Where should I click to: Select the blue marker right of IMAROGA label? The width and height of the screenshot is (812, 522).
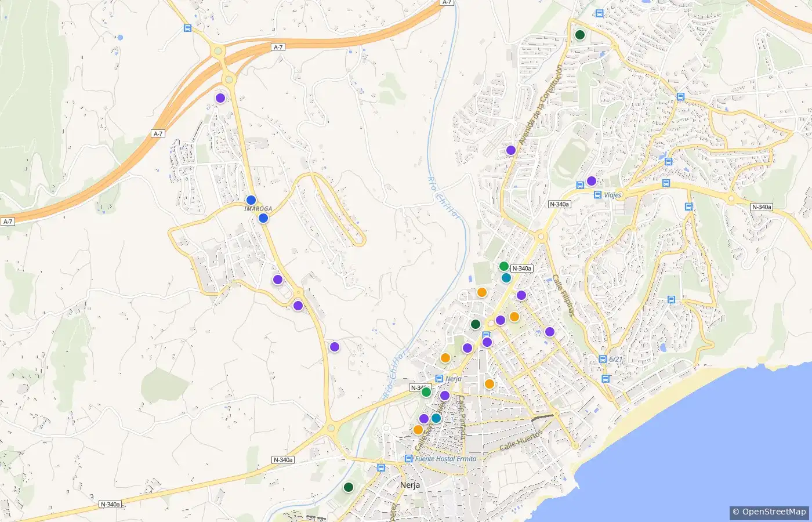(x=263, y=218)
